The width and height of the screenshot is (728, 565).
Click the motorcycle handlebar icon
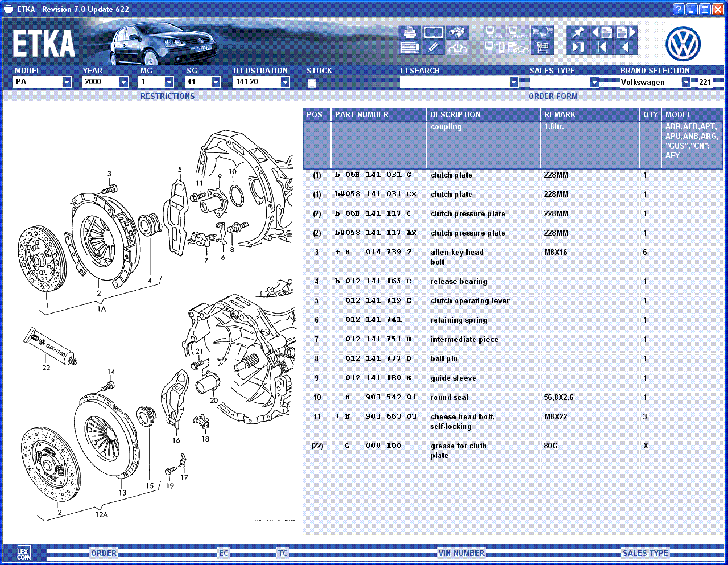(x=457, y=47)
